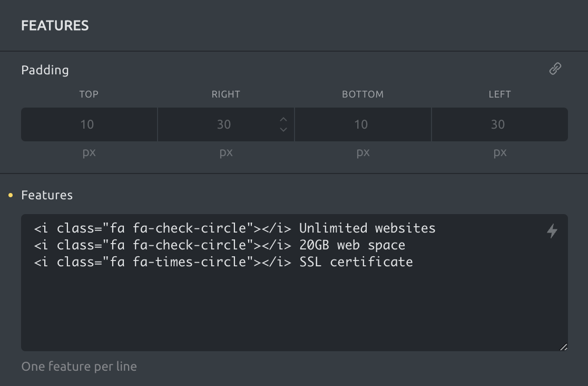Collapse the FEATURES section header
Viewport: 588px width, 386px height.
pos(55,25)
